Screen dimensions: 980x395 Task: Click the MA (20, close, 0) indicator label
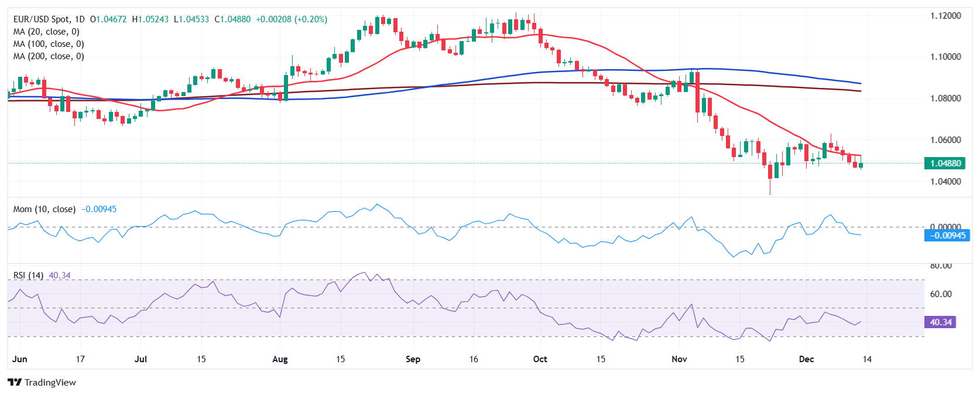pyautogui.click(x=46, y=32)
